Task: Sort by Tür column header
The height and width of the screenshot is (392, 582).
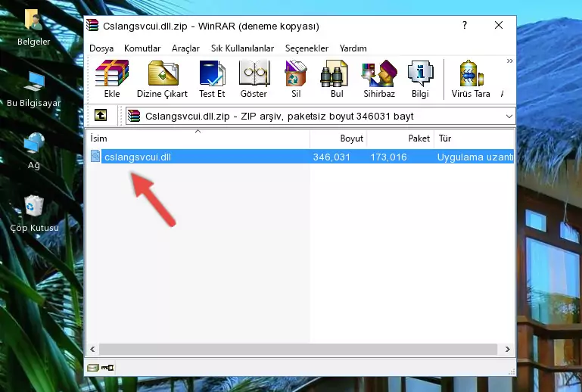Action: pyautogui.click(x=474, y=138)
